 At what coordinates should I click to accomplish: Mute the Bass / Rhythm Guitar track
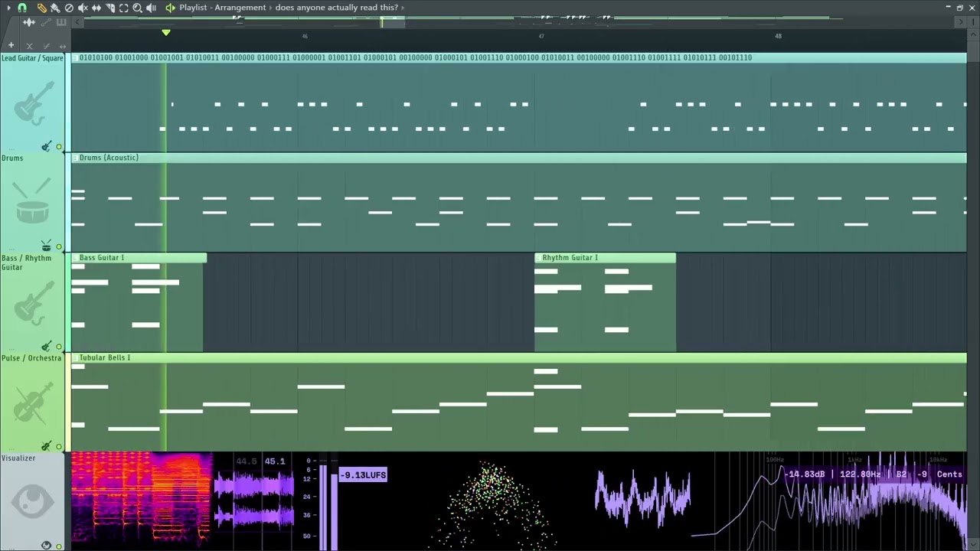[59, 347]
